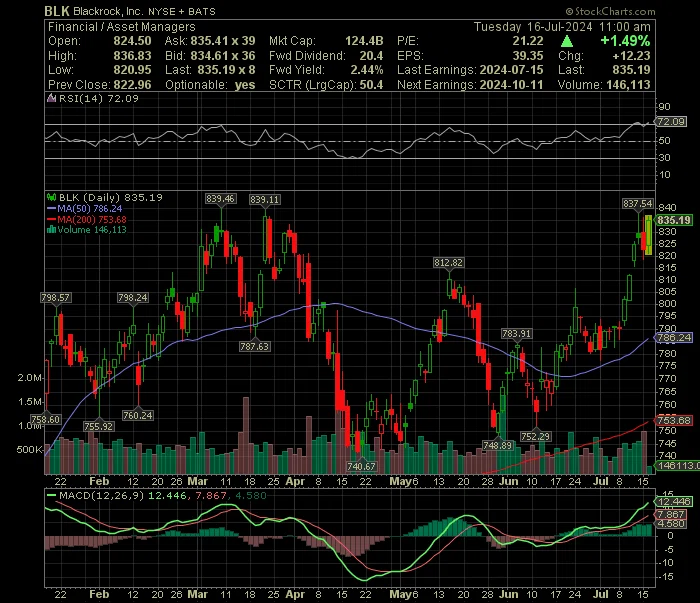This screenshot has height=603, width=700.
Task: Click the 786.24 MA(50) axis tag
Action: [x=674, y=337]
